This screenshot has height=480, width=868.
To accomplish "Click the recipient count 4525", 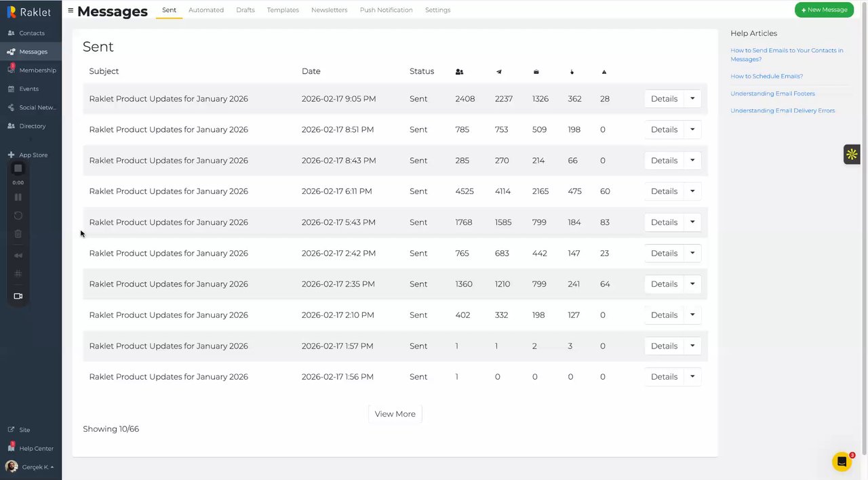I will tap(465, 191).
